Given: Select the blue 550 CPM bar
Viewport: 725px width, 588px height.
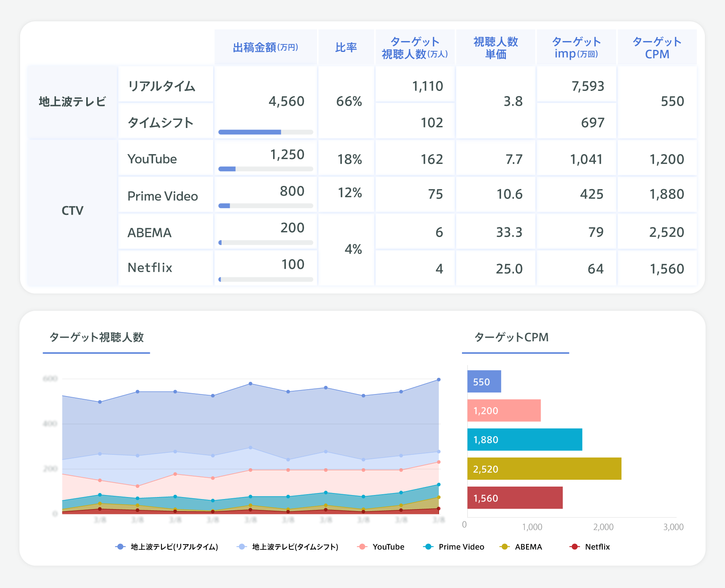Looking at the screenshot, I should click(x=484, y=382).
